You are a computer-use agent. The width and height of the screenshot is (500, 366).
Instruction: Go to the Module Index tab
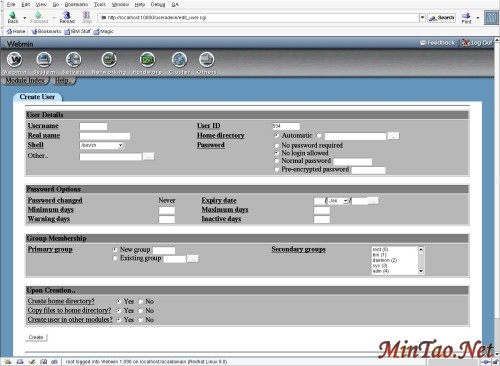point(25,80)
